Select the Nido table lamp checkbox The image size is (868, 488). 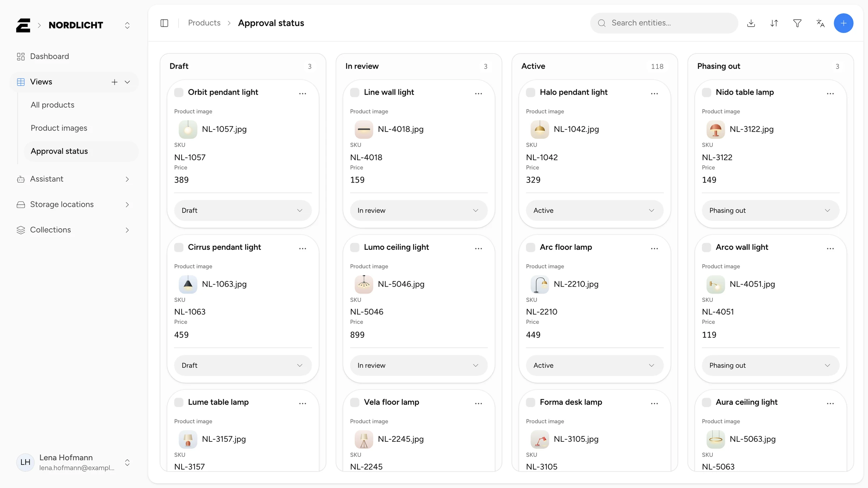coord(706,92)
